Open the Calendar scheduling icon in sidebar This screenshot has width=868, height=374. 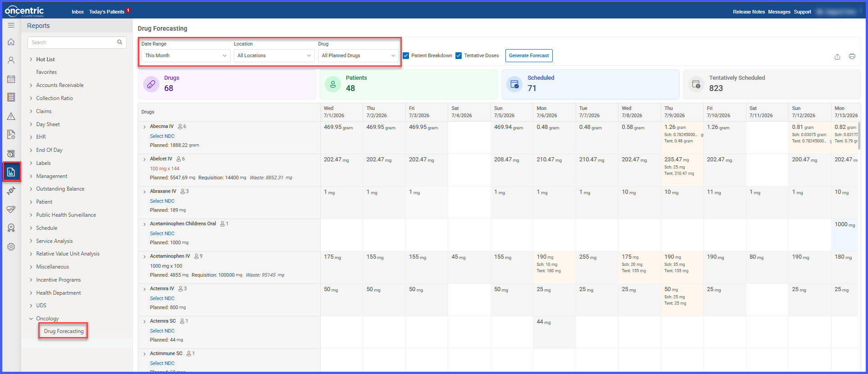pos(11,79)
